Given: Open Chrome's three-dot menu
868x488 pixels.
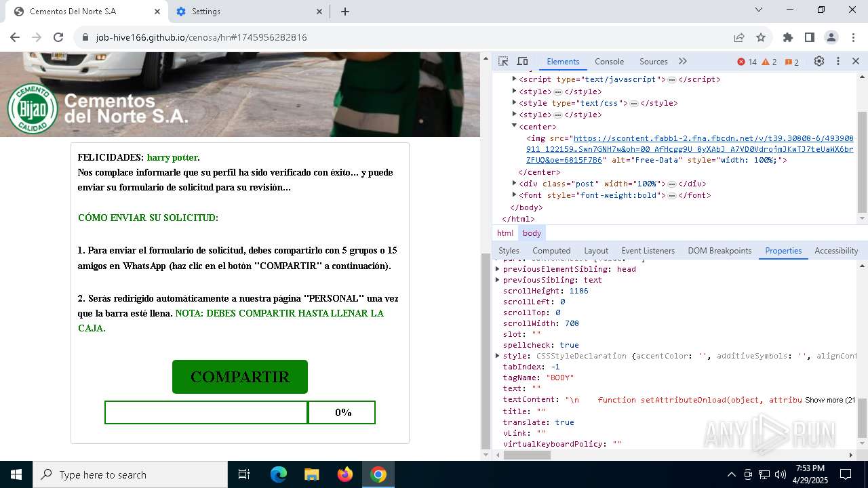Looking at the screenshot, I should (852, 37).
